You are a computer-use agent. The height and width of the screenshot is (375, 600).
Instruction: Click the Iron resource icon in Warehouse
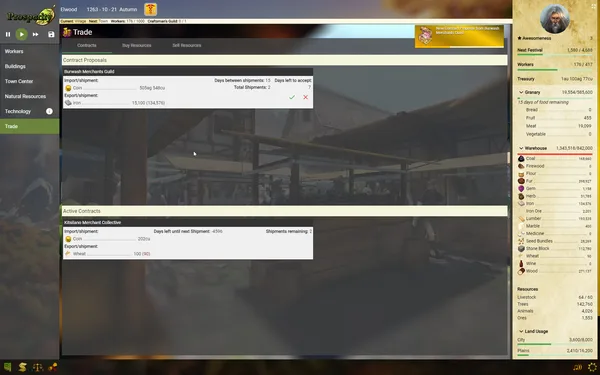pos(521,204)
